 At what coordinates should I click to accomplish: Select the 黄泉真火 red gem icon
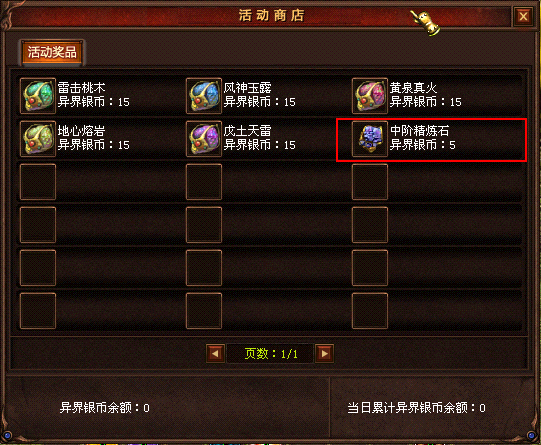370,96
